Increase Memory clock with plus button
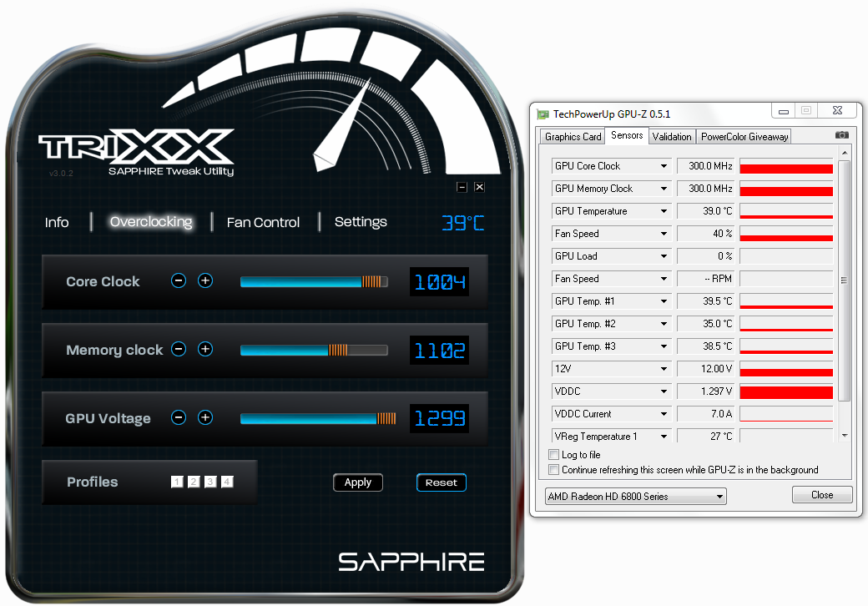The width and height of the screenshot is (868, 606). click(x=205, y=349)
